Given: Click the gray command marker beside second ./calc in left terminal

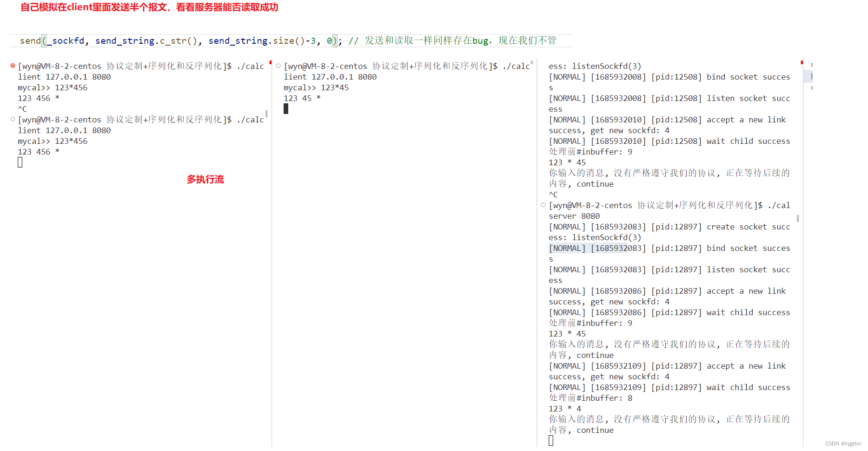Looking at the screenshot, I should 13,119.
